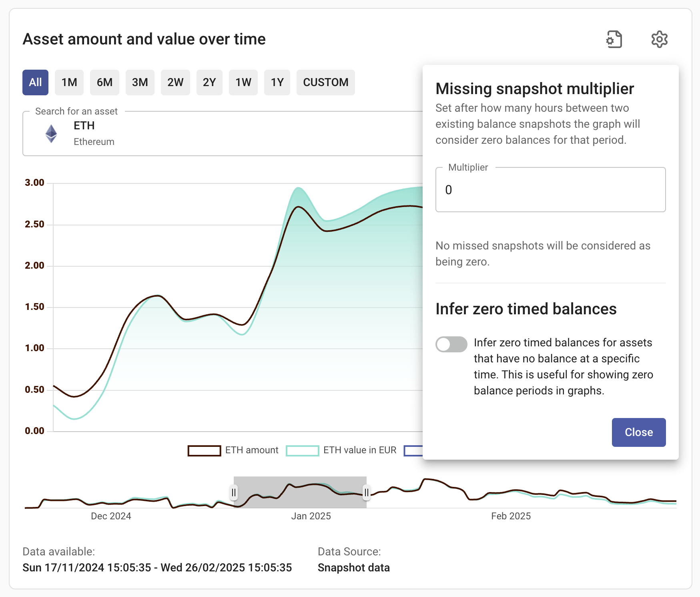Click the Ethereum logo in asset search
The width and height of the screenshot is (700, 597).
[x=51, y=133]
